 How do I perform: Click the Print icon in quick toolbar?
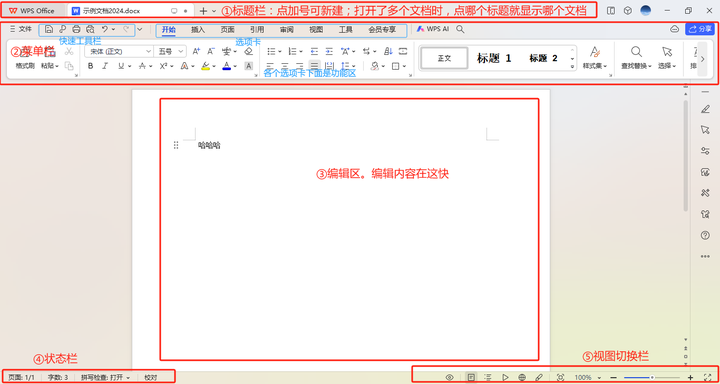76,29
